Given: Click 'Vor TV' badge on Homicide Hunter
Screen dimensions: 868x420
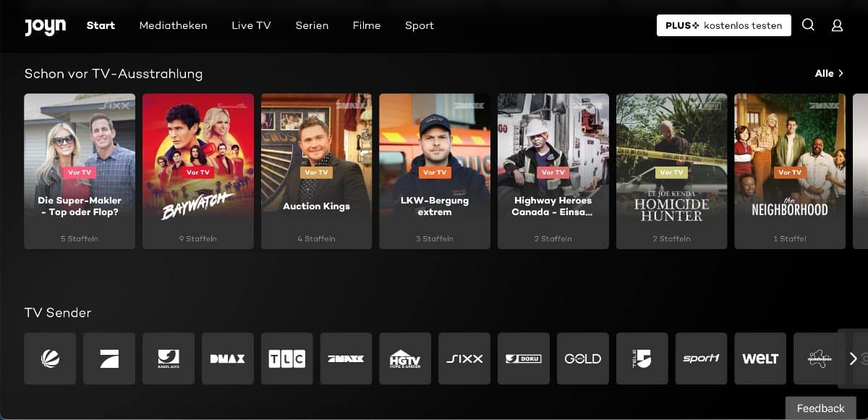Looking at the screenshot, I should [x=672, y=172].
